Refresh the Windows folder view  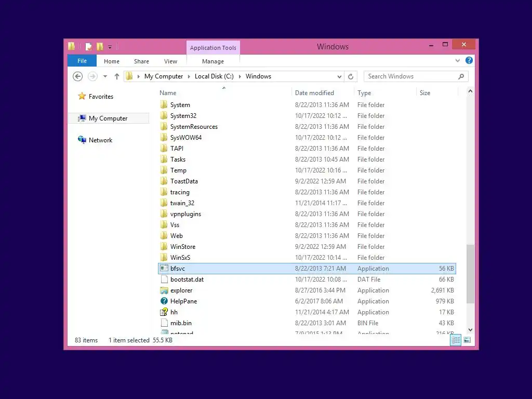(x=351, y=76)
